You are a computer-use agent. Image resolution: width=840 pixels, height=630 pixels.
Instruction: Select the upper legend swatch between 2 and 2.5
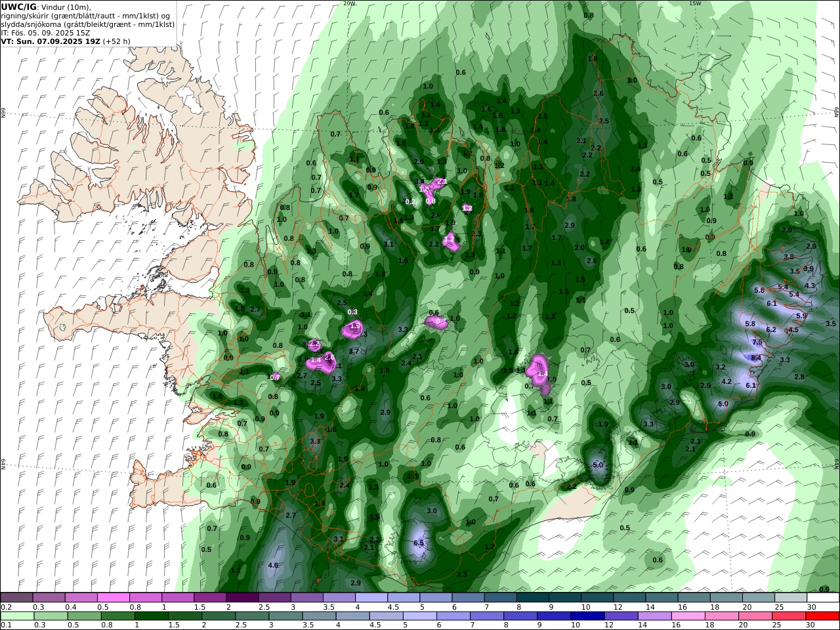tap(242, 598)
